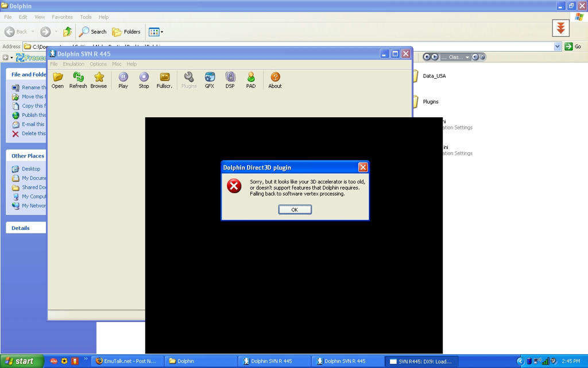The width and height of the screenshot is (588, 368).
Task: Switch to Dolphin folder taskbar button
Action: [x=202, y=361]
